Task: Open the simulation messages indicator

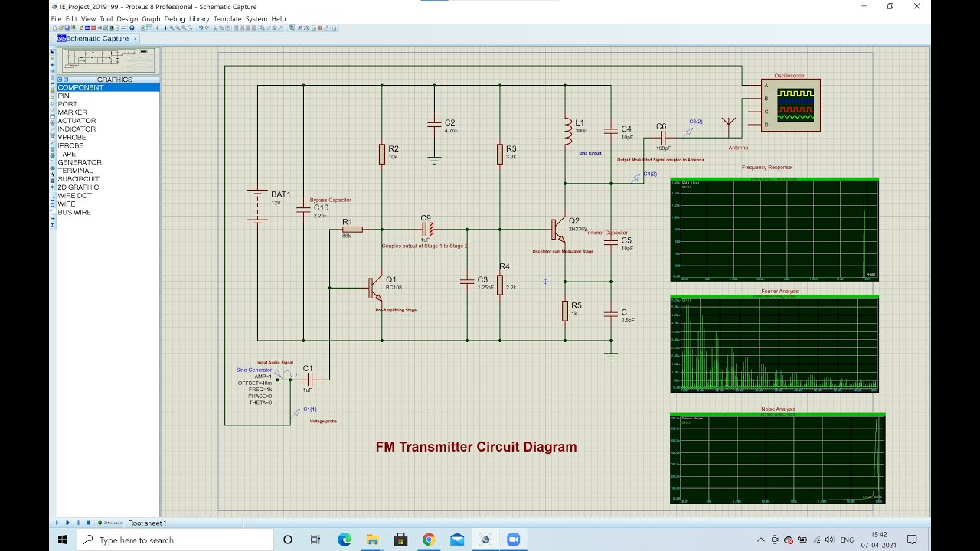Action: point(109,523)
